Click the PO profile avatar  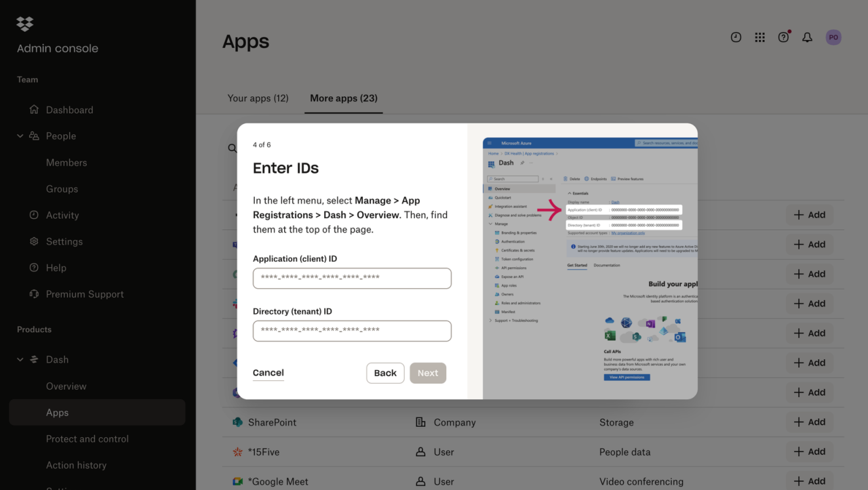833,38
